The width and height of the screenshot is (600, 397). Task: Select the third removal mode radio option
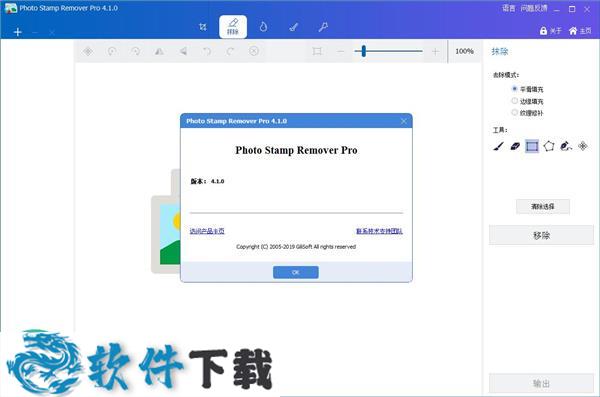pyautogui.click(x=515, y=113)
